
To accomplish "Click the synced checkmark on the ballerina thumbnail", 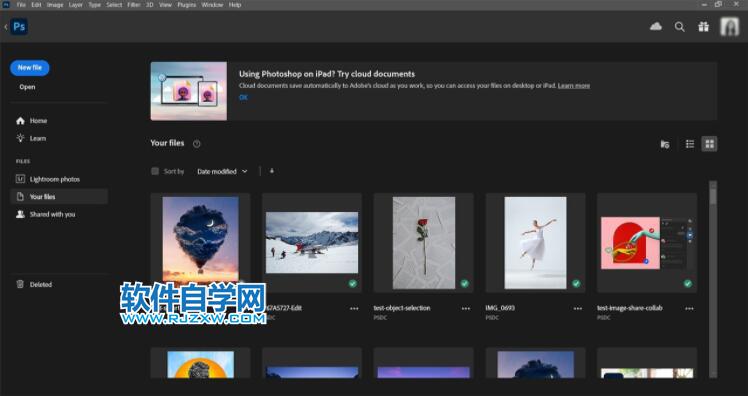I will [576, 283].
